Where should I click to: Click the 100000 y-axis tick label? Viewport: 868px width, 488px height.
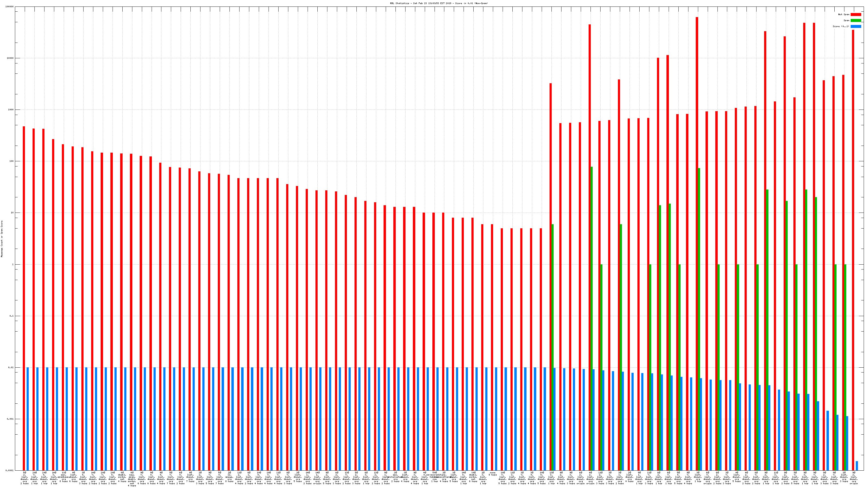point(10,7)
